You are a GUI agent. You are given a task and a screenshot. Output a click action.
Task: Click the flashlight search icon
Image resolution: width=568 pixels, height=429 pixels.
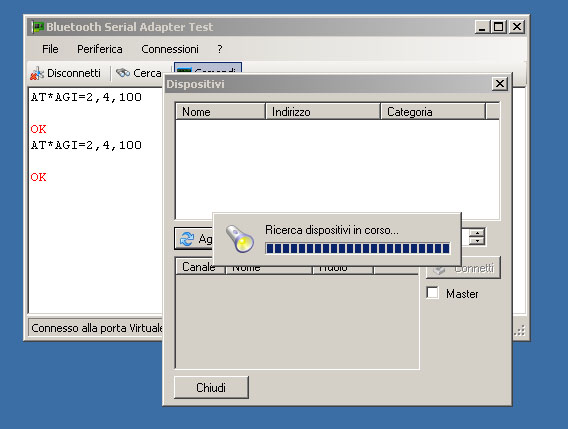coord(239,238)
